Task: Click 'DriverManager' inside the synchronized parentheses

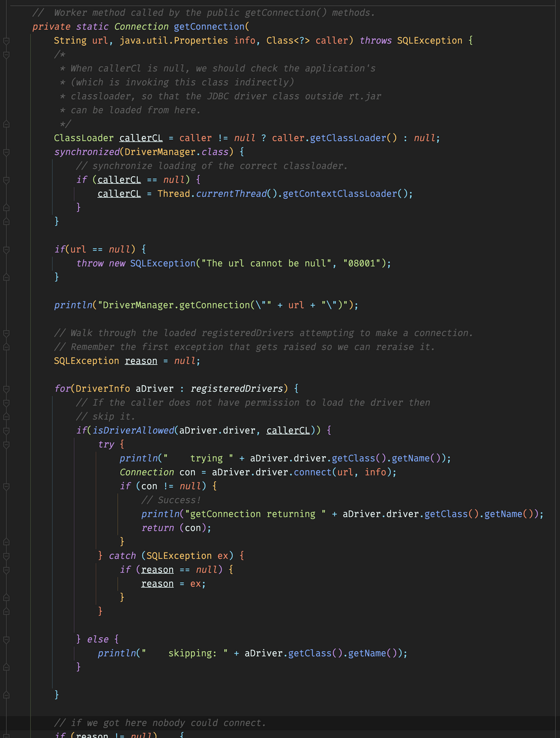Action: click(160, 152)
